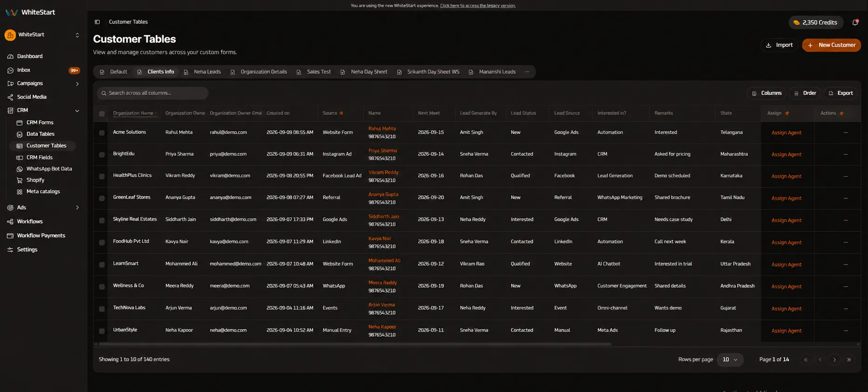
Task: Click the Export button
Action: (840, 93)
